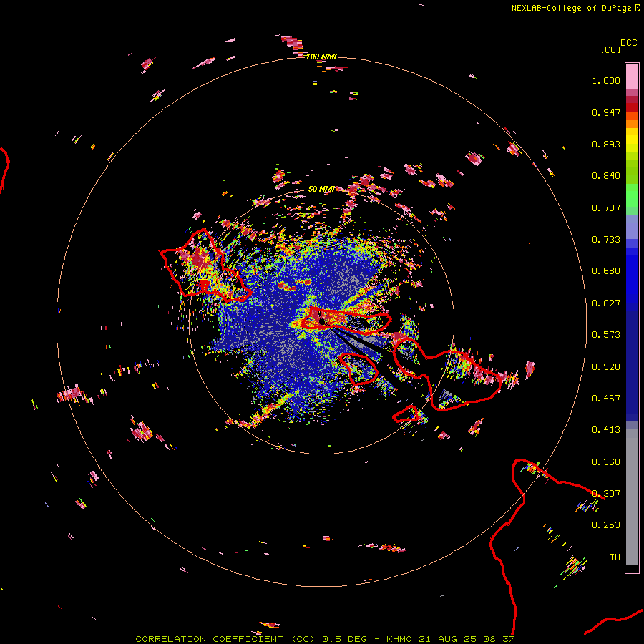Click the 0.307 scale value
The width and height of the screenshot is (644, 644).
click(x=606, y=494)
